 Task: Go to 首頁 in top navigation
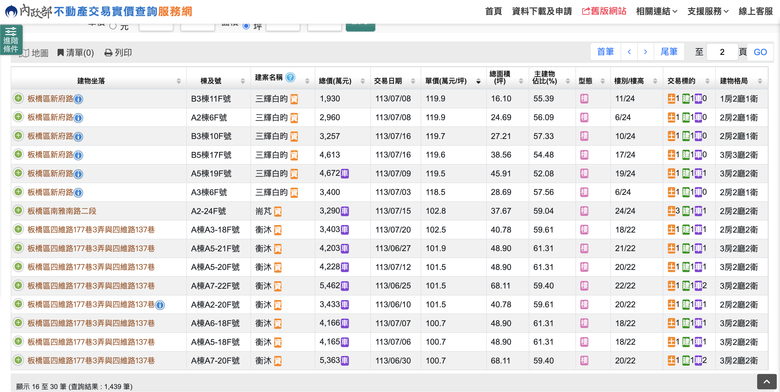coord(493,11)
